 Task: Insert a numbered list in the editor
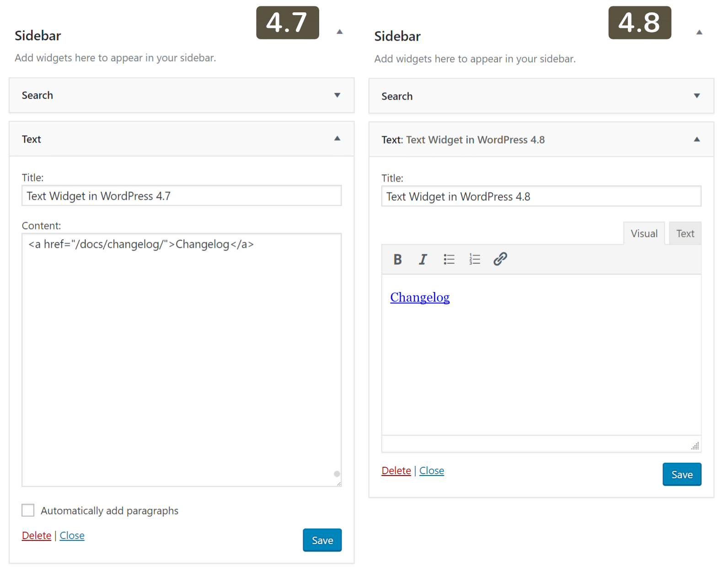click(x=474, y=259)
